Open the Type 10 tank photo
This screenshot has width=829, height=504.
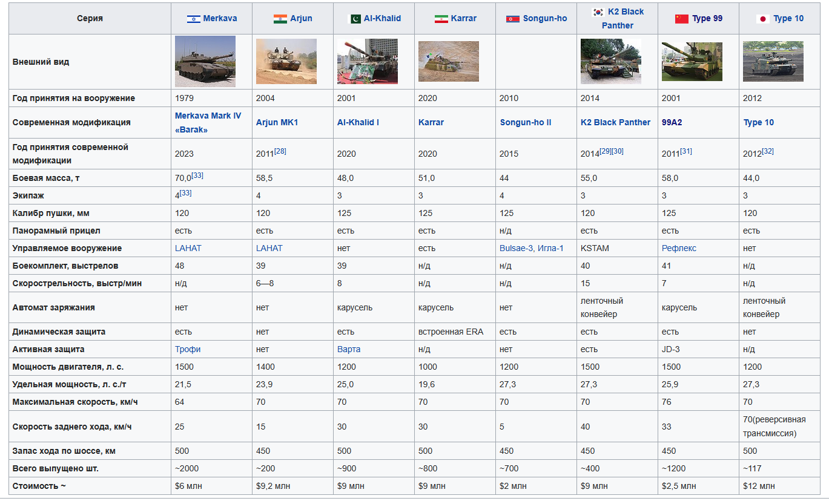[x=773, y=61]
